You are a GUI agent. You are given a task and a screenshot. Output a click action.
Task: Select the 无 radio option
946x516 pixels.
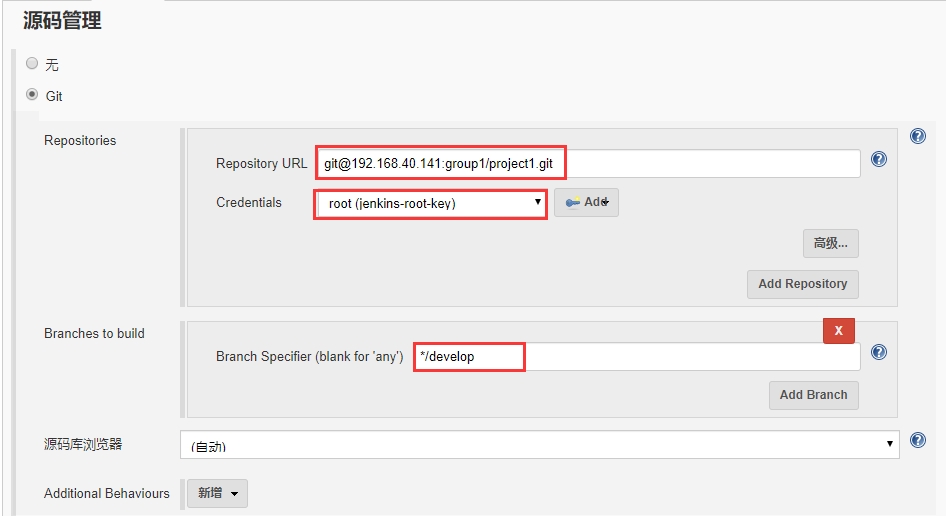pyautogui.click(x=32, y=63)
